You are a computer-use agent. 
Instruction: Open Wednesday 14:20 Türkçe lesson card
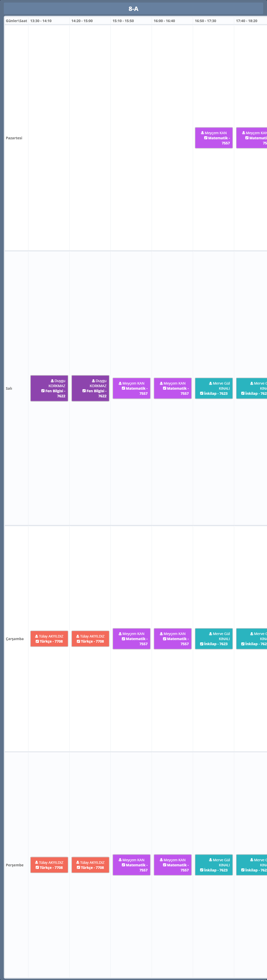(90, 639)
